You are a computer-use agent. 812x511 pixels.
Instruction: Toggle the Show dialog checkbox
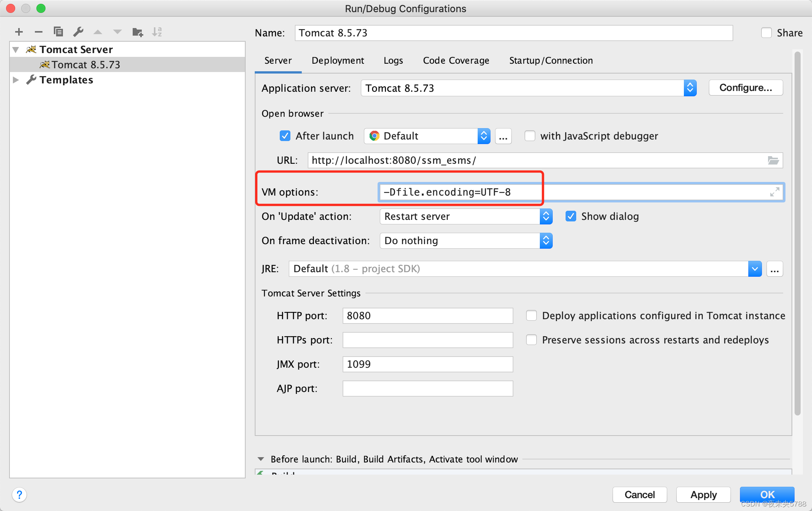tap(571, 216)
